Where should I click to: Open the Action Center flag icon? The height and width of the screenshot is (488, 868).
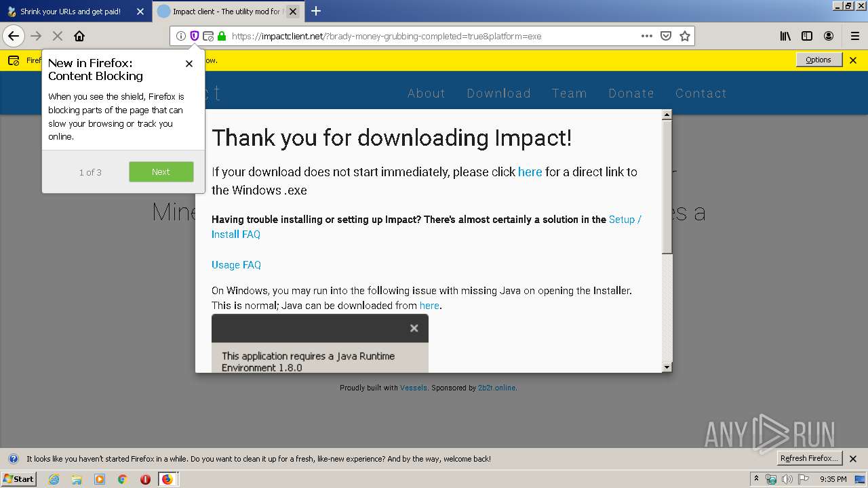pos(804,479)
